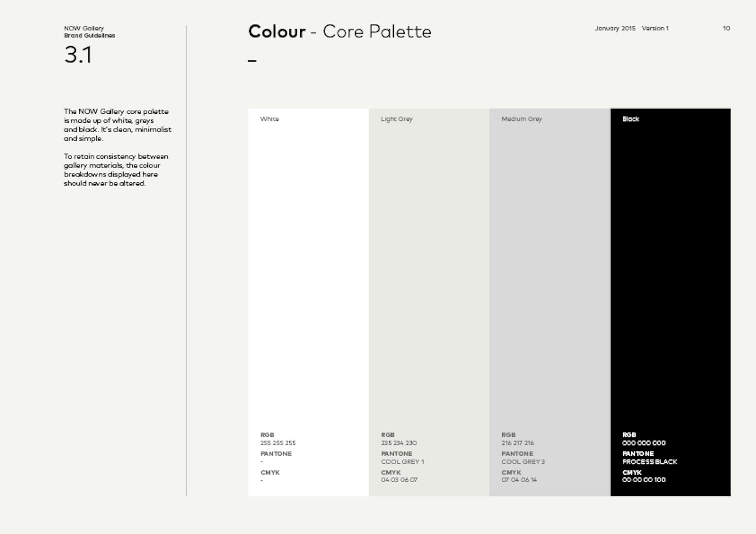Viewport: 756px width, 534px height.
Task: Click the CMYK value 00 00 00 100
Action: (643, 480)
